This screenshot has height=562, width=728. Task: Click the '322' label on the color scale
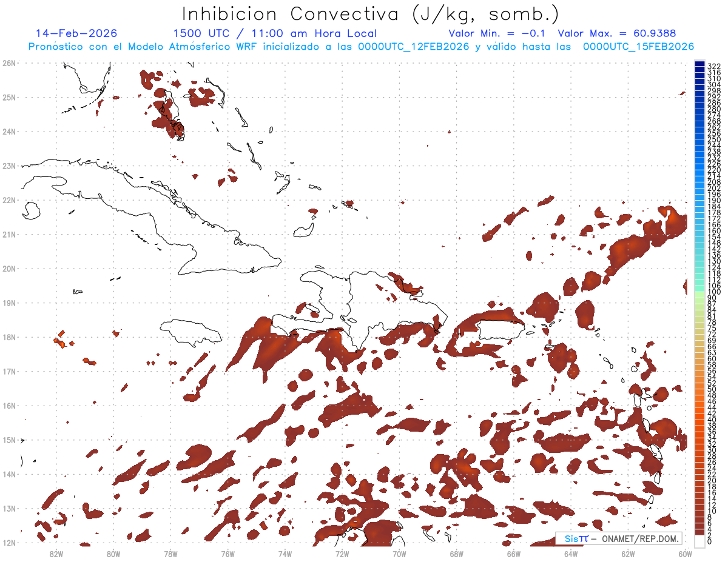click(x=714, y=66)
